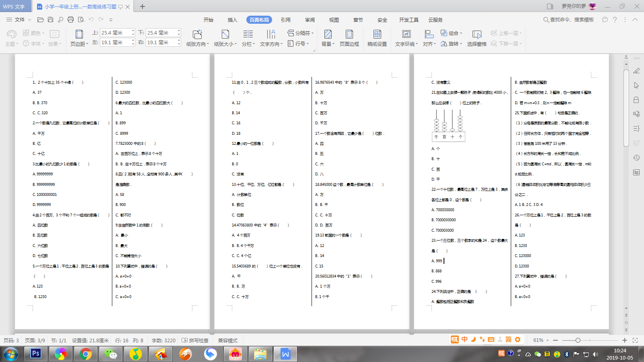Click the zoom slider handle in status bar

point(578,340)
